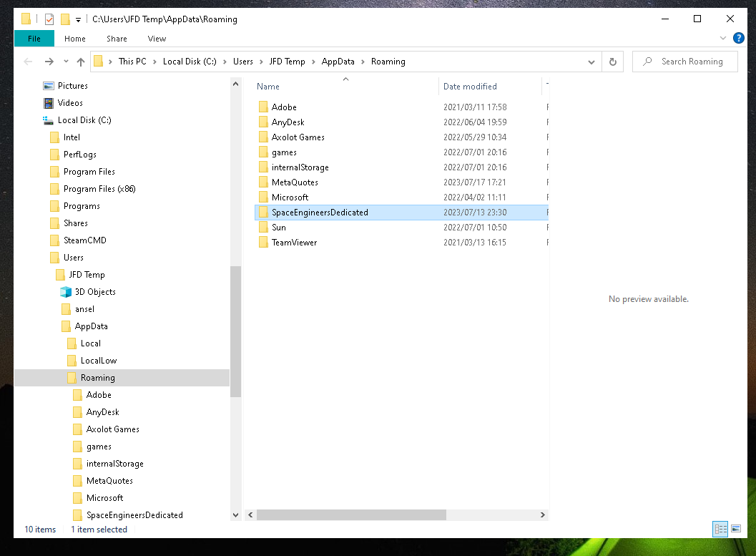Open the Help question mark icon
756x556 pixels.
coord(739,39)
